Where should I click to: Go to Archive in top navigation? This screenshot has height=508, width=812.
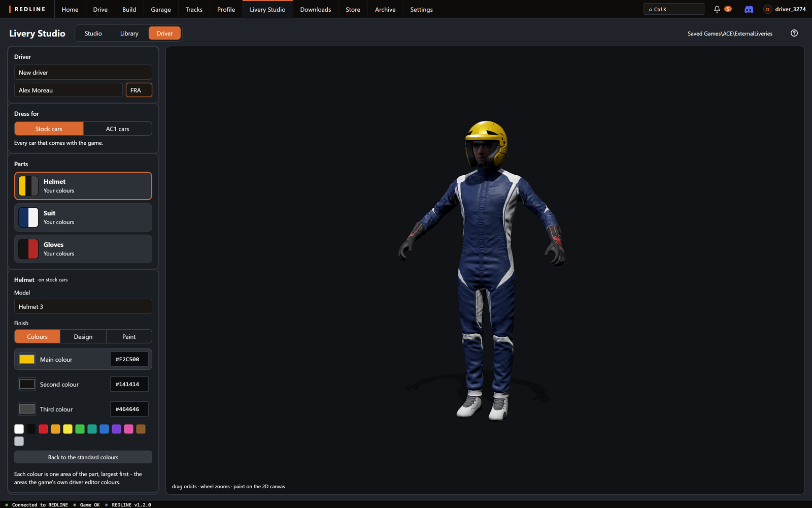[385, 9]
